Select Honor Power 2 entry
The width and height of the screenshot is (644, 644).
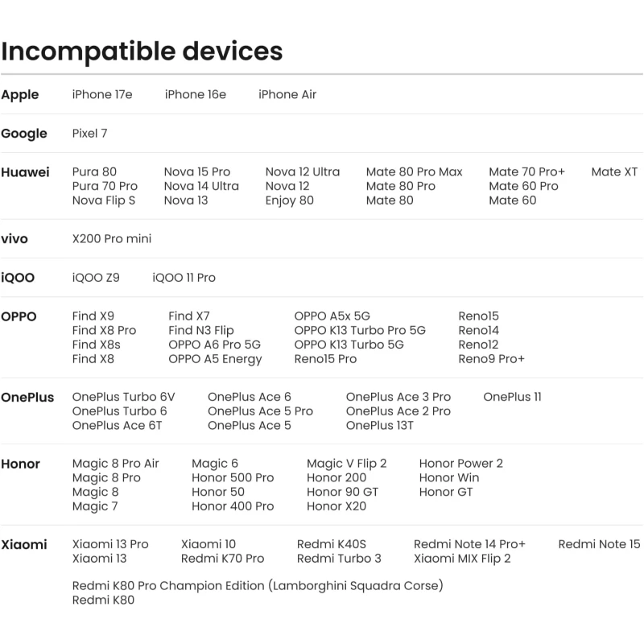[460, 464]
